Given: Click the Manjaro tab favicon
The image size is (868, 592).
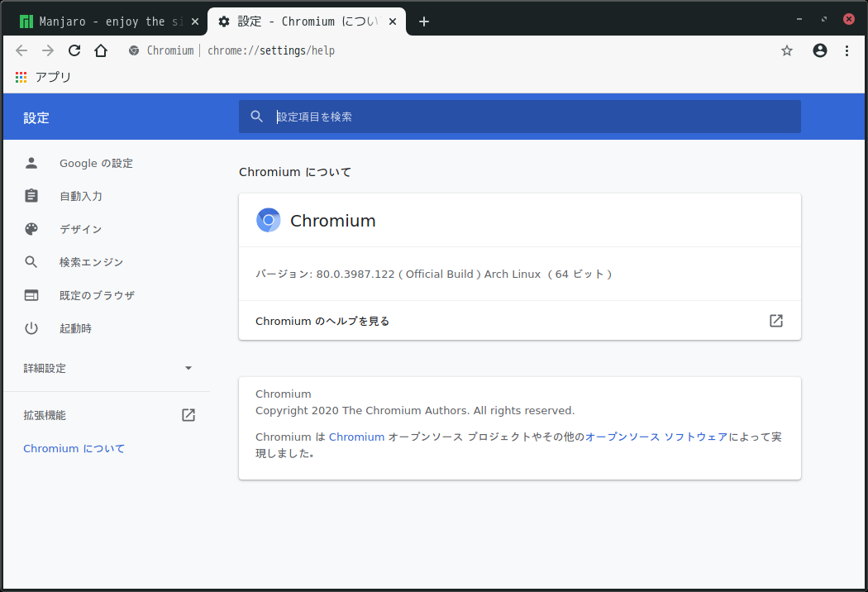Looking at the screenshot, I should click(x=26, y=21).
